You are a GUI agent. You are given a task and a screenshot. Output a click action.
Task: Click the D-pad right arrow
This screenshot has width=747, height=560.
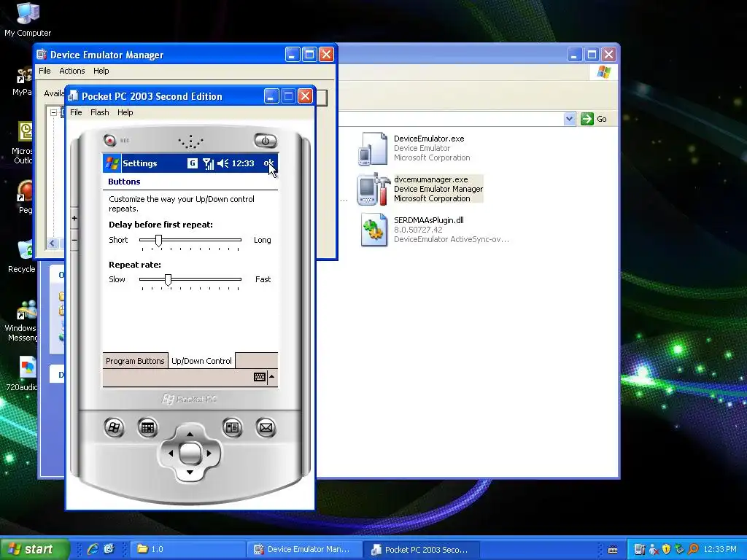click(x=209, y=454)
